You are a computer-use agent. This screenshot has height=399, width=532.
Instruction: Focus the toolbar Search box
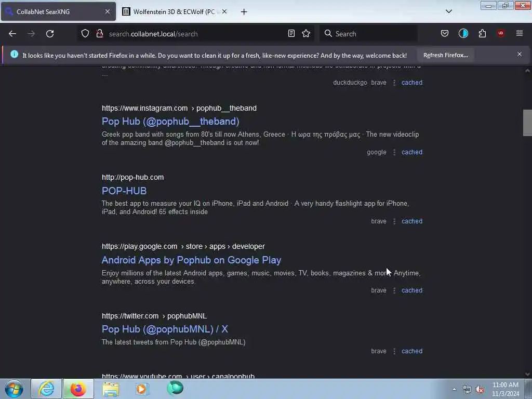[x=368, y=34]
